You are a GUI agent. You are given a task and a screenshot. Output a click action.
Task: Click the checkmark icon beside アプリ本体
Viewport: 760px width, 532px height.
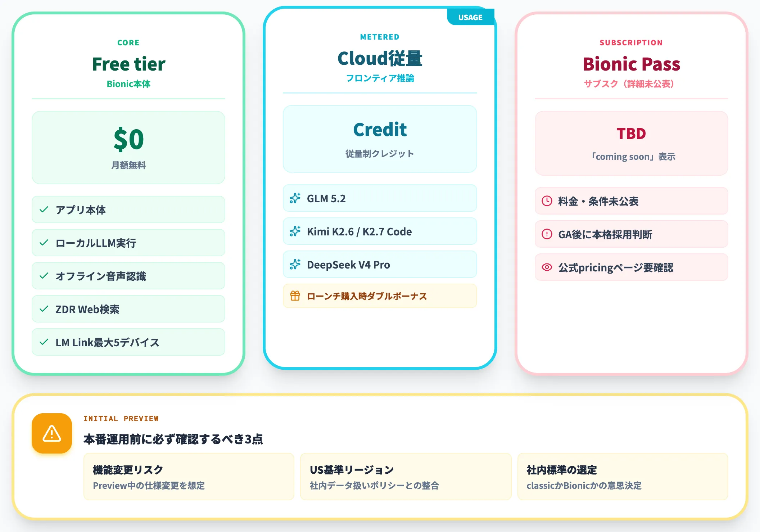tap(44, 209)
